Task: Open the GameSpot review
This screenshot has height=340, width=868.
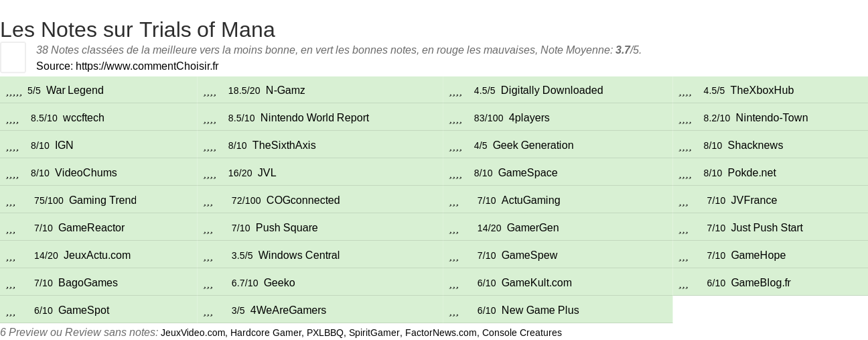Action: coord(84,310)
